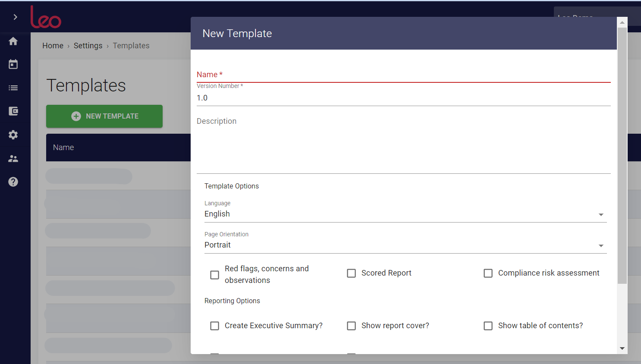Click the Leo logo in the top bar
The width and height of the screenshot is (641, 364).
tap(46, 17)
